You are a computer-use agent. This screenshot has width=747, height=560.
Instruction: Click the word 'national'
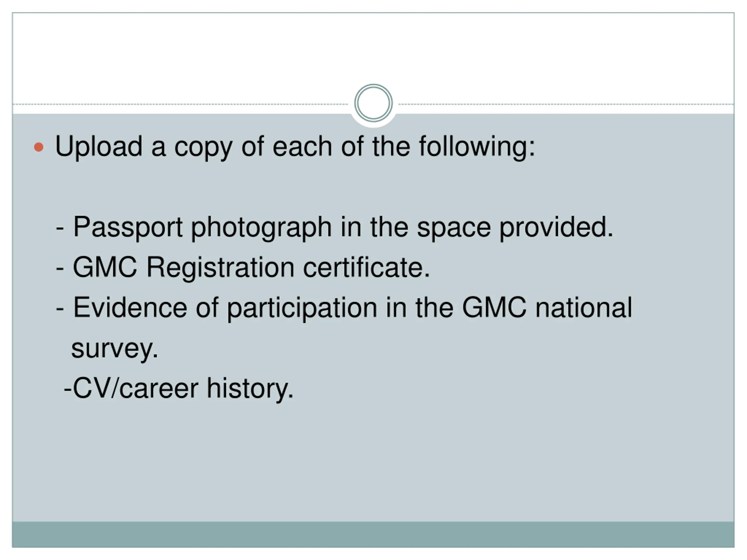click(584, 308)
